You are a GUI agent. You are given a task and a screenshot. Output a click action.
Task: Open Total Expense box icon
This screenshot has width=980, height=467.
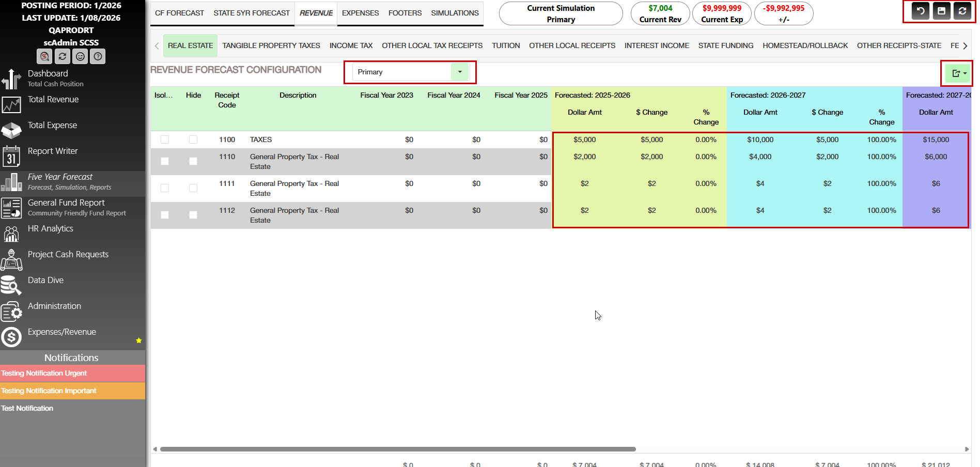(11, 130)
